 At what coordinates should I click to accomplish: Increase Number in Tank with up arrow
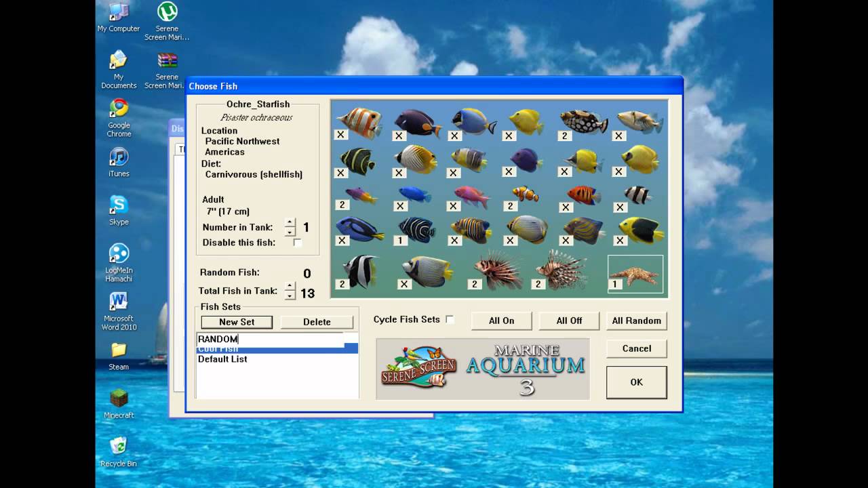290,223
